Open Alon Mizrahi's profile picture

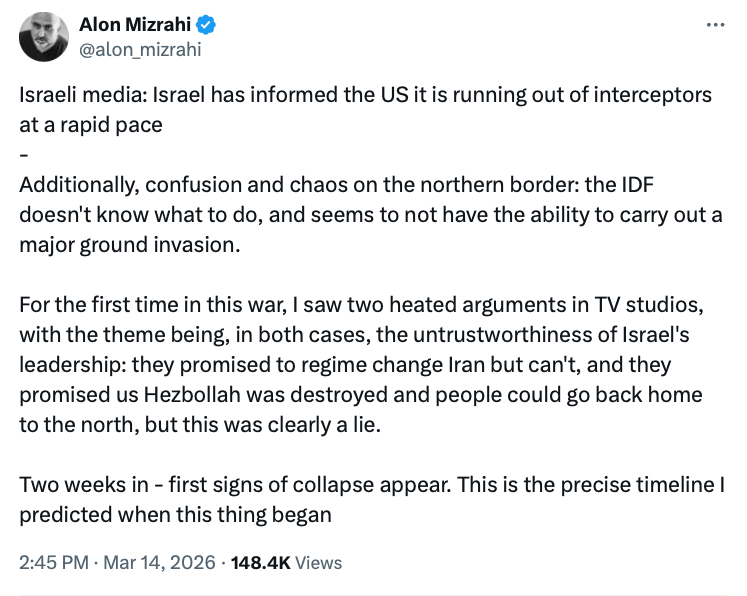pyautogui.click(x=44, y=36)
